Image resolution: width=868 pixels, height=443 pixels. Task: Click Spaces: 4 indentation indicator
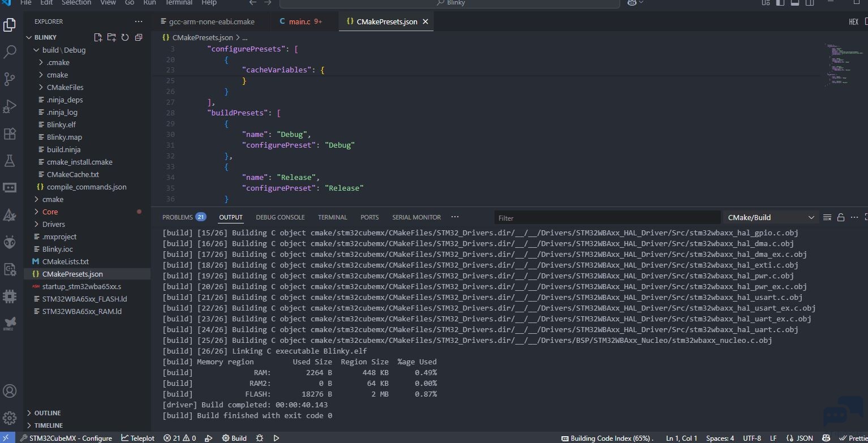(720, 438)
